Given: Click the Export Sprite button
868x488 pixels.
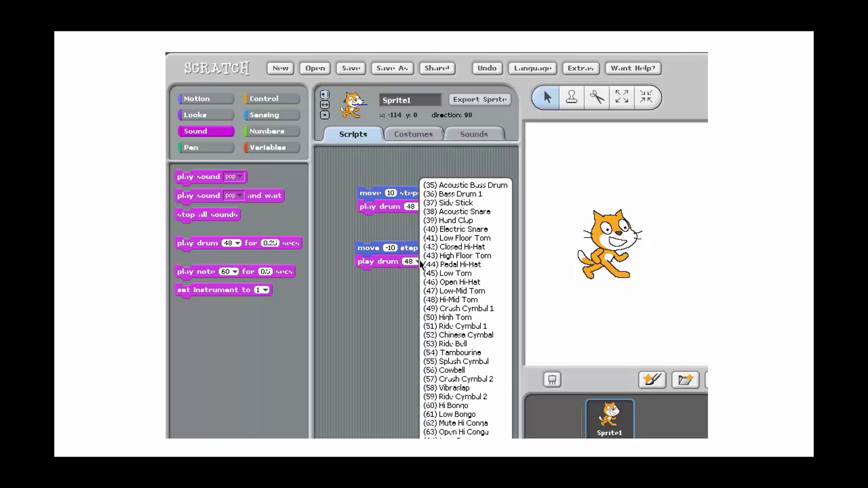Looking at the screenshot, I should [480, 99].
